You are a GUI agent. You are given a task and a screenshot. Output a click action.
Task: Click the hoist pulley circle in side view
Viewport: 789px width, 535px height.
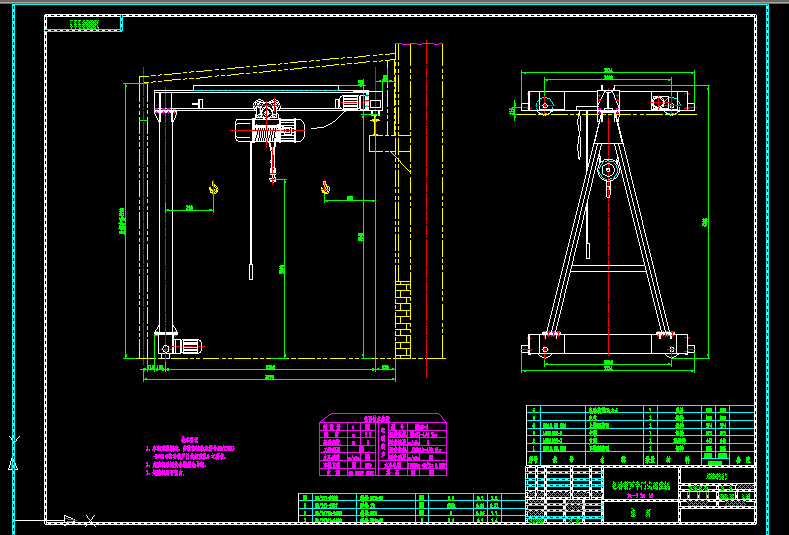pos(608,170)
